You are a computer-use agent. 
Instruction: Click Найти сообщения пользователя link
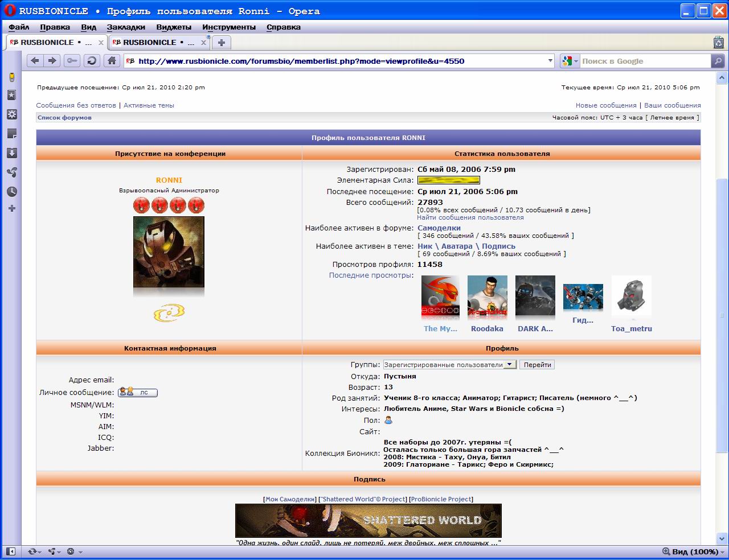click(470, 217)
